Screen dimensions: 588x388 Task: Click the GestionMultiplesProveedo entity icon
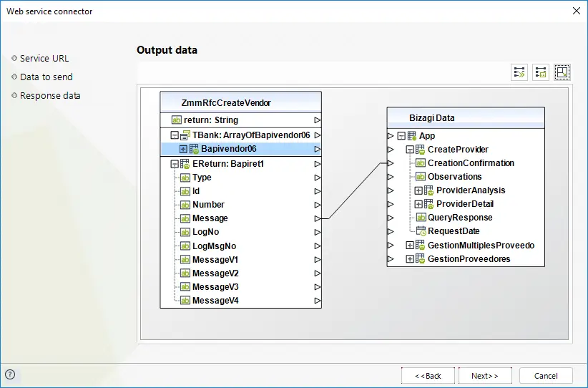pyautogui.click(x=421, y=245)
